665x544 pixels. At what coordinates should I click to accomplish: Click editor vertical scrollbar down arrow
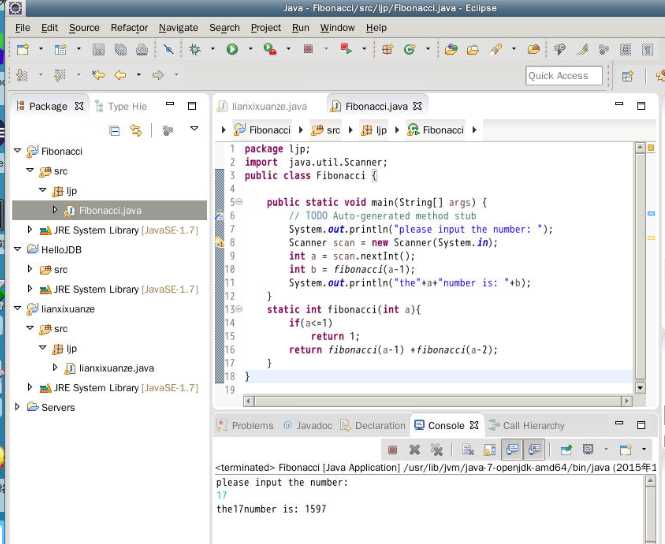[640, 388]
